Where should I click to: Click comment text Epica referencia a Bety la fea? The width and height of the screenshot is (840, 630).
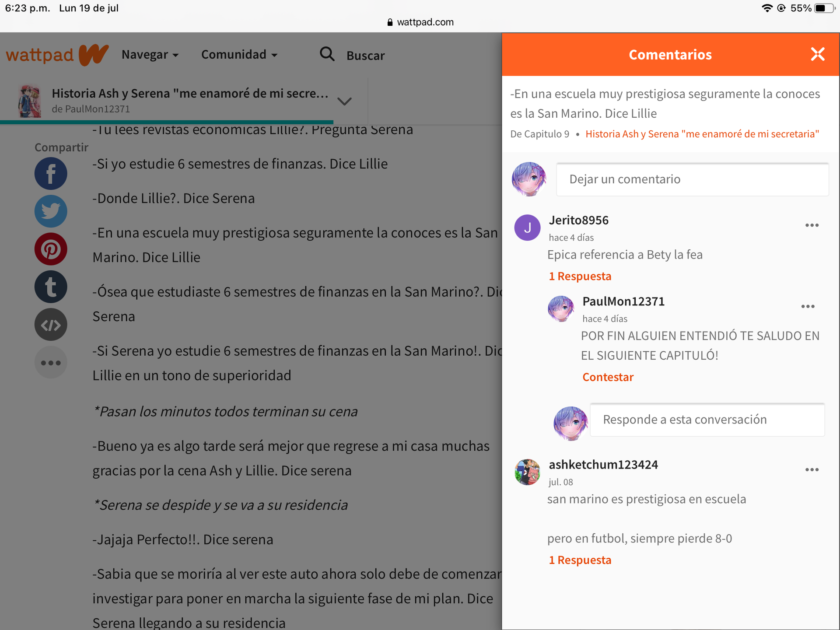pyautogui.click(x=625, y=255)
